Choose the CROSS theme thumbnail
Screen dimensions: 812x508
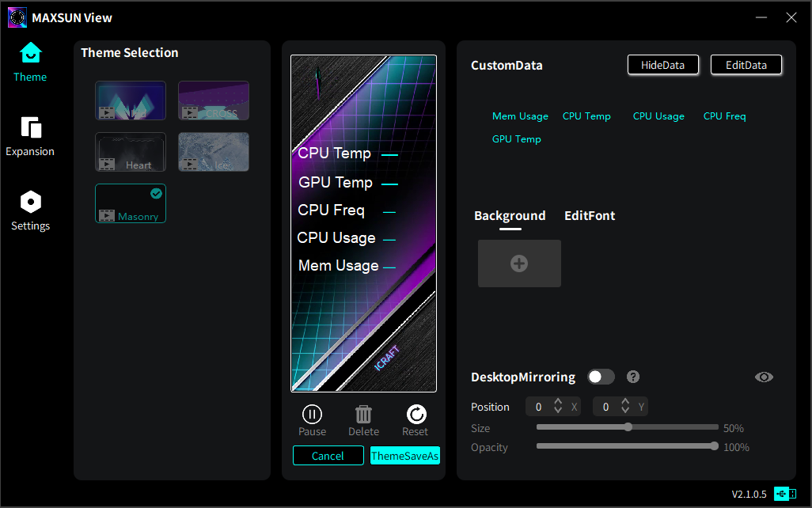tap(214, 100)
